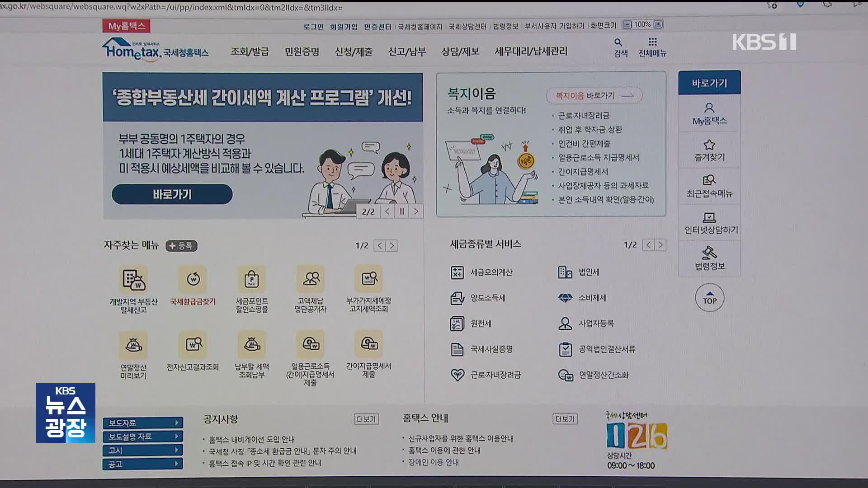Click 일용근로소득 지급명세서 제출 icon
Screen dimensions: 868x488
tap(311, 344)
